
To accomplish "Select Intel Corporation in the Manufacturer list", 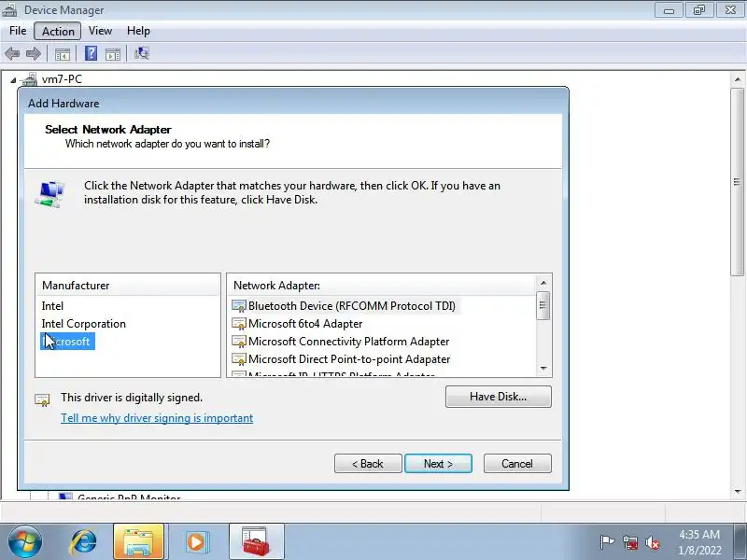I will tap(83, 324).
